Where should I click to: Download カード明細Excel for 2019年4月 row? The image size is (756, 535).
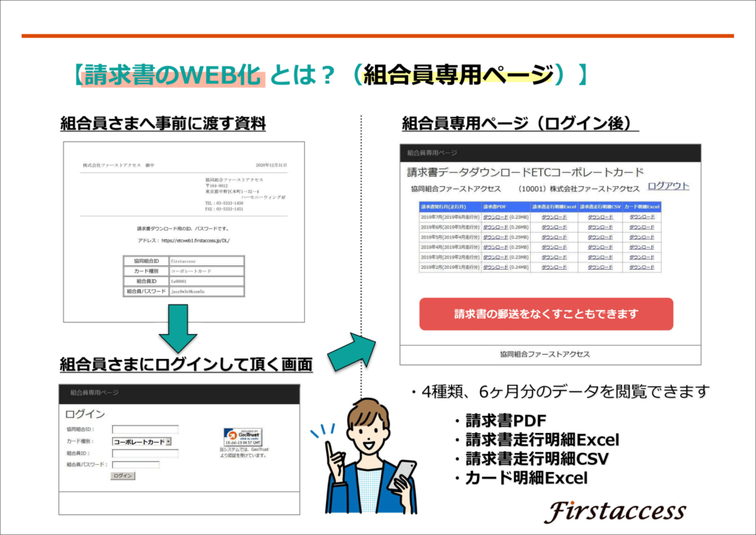tap(642, 248)
